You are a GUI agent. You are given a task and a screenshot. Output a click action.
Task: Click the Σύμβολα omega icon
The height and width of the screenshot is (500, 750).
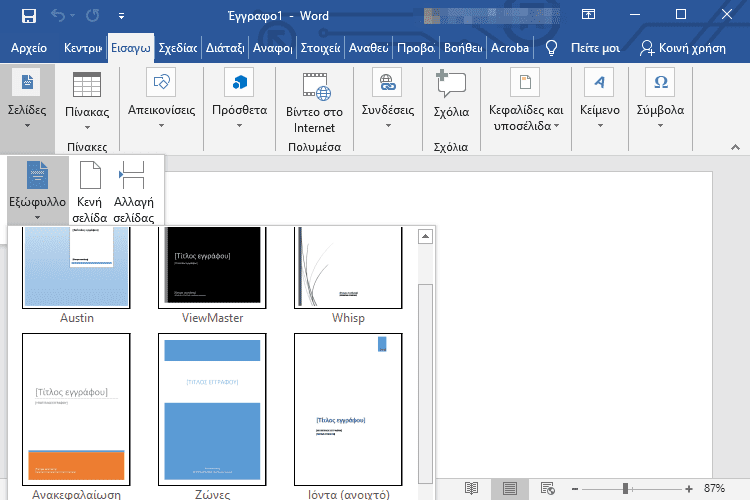660,82
